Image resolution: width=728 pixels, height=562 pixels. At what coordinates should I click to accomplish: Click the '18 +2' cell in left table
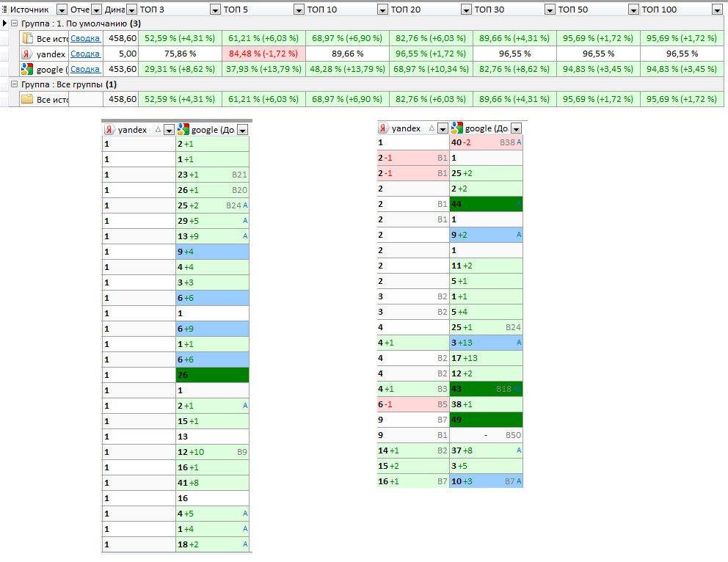212,544
